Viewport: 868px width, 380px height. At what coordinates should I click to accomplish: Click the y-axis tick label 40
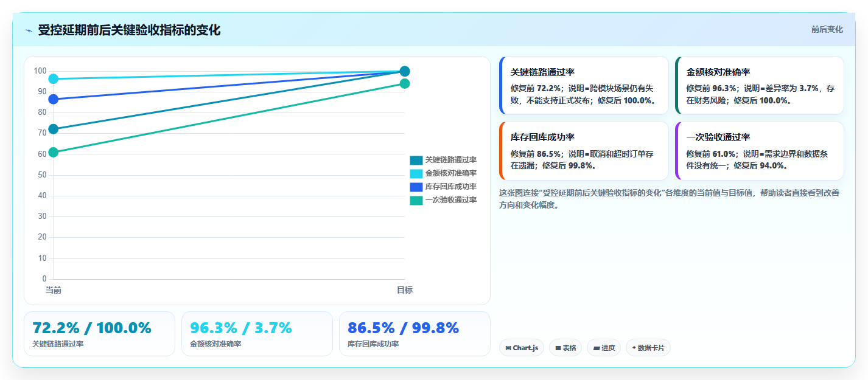point(42,196)
